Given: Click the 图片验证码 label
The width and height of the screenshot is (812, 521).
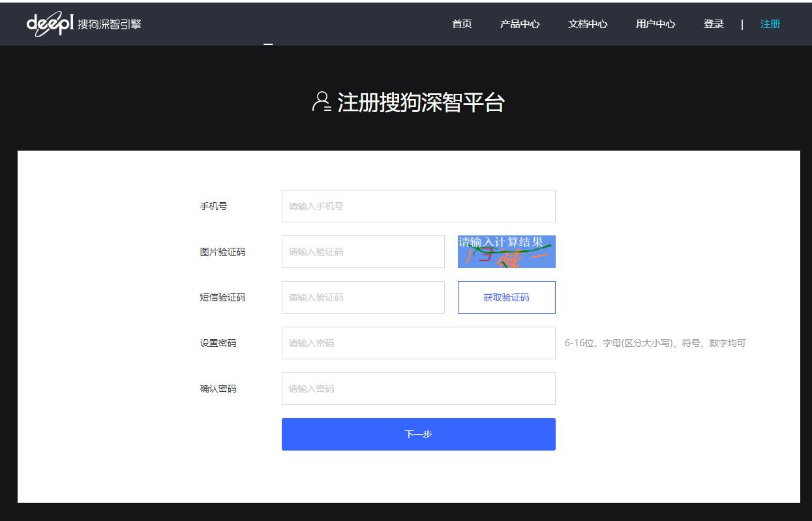Looking at the screenshot, I should click(x=222, y=252).
